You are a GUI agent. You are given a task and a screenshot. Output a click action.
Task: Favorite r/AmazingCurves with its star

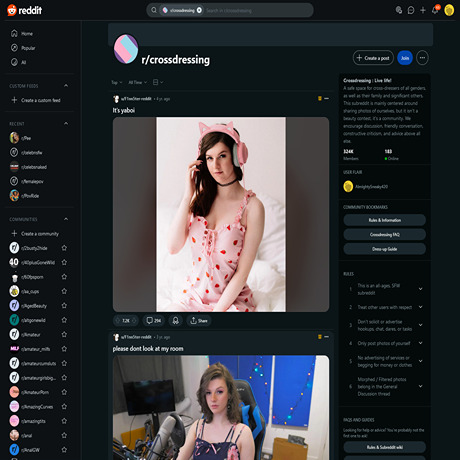coord(64,407)
